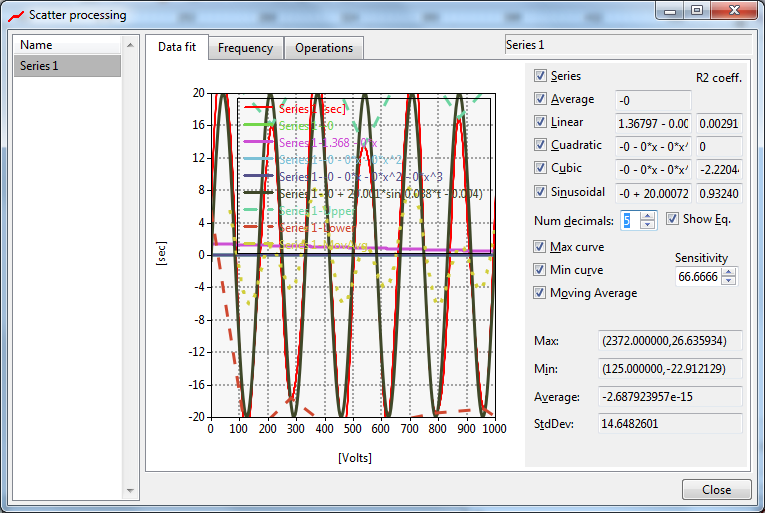Increase Num decimals with up arrow
This screenshot has width=765, height=513.
(647, 216)
